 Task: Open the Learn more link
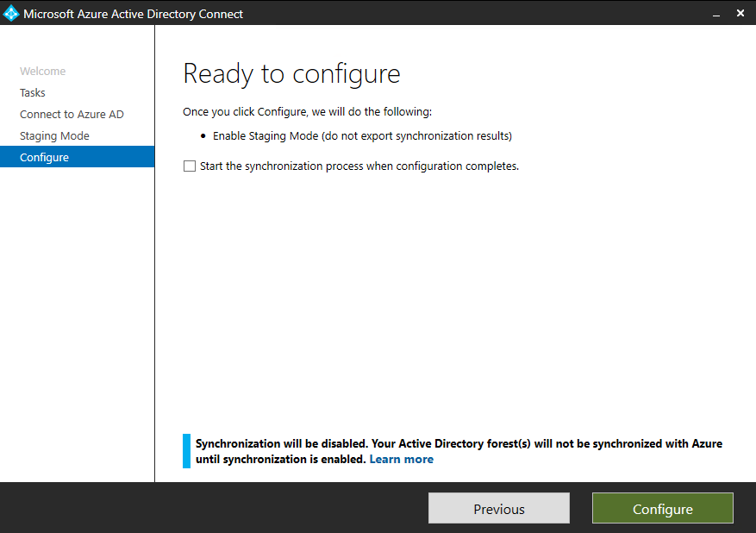401,459
